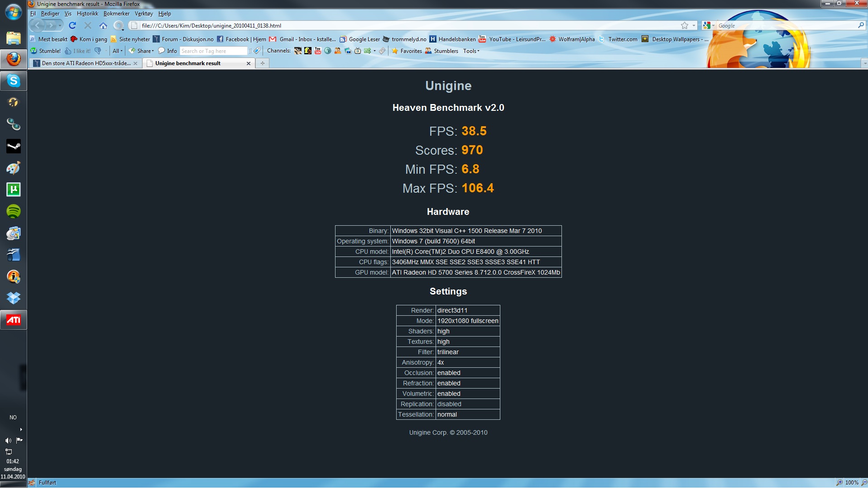Open the Historikk menu

[x=87, y=14]
